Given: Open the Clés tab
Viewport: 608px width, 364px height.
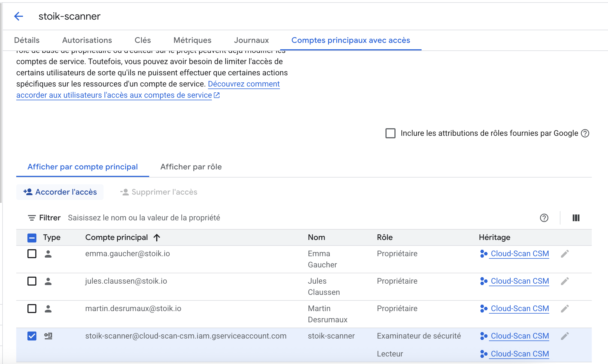Looking at the screenshot, I should tap(142, 40).
